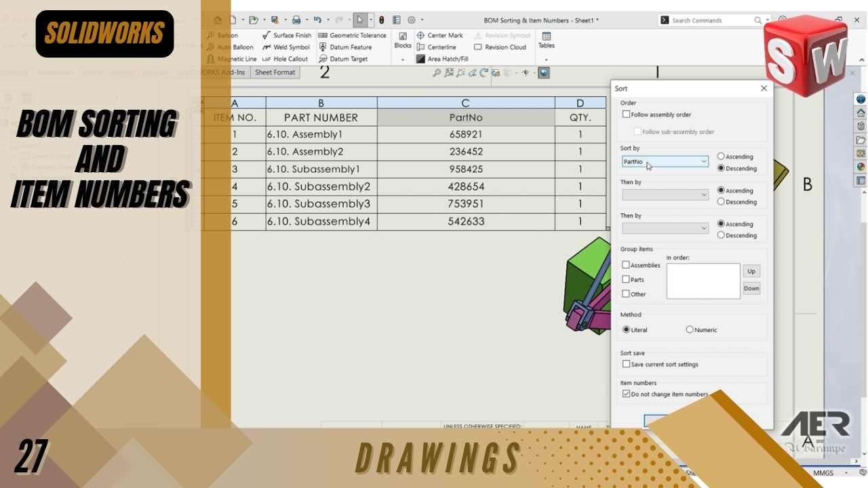The width and height of the screenshot is (868, 488).
Task: Click the Print icon
Action: pos(296,20)
